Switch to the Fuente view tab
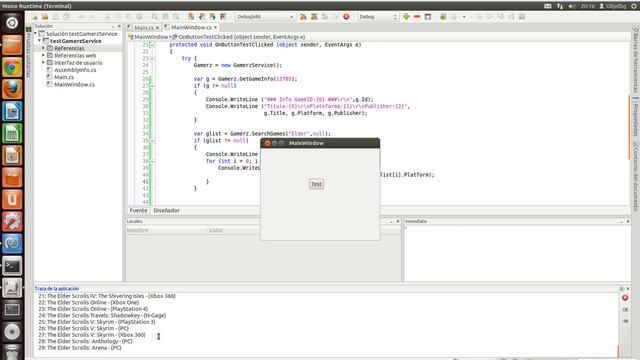This screenshot has height=360, width=640. click(x=138, y=210)
